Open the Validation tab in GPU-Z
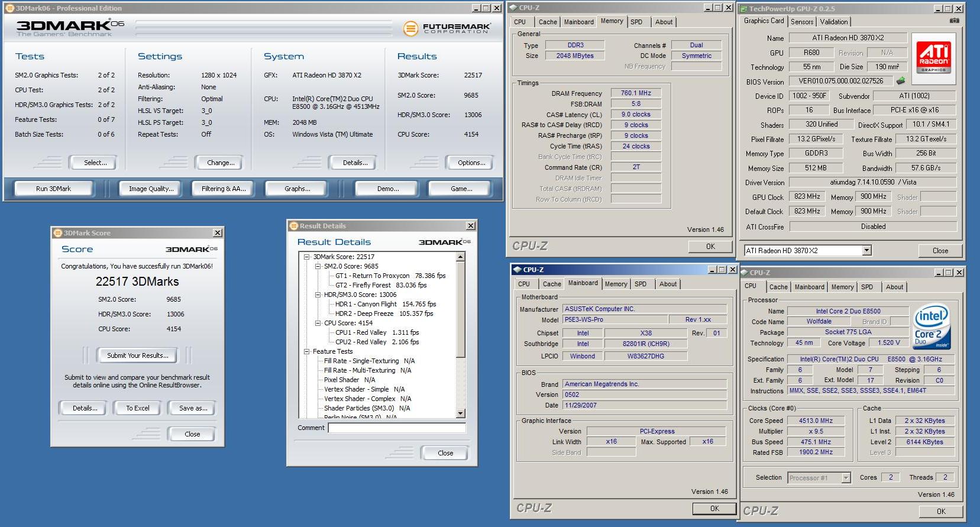Viewport: 980px width, 527px height. [834, 22]
